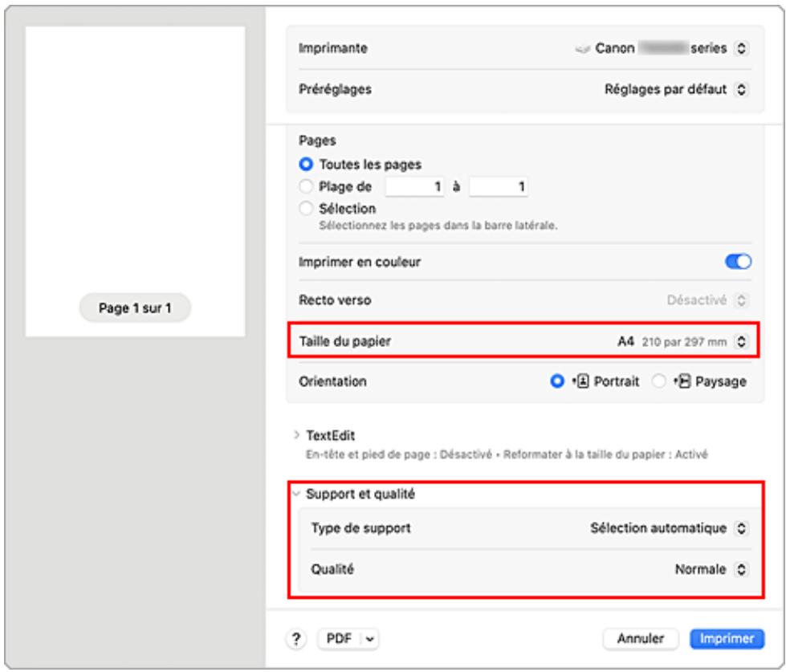Open the Préréglages dropdown menu

(741, 90)
